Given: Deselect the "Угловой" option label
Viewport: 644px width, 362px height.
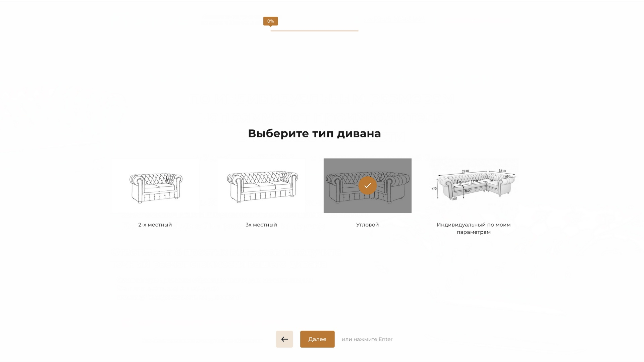Looking at the screenshot, I should point(367,225).
